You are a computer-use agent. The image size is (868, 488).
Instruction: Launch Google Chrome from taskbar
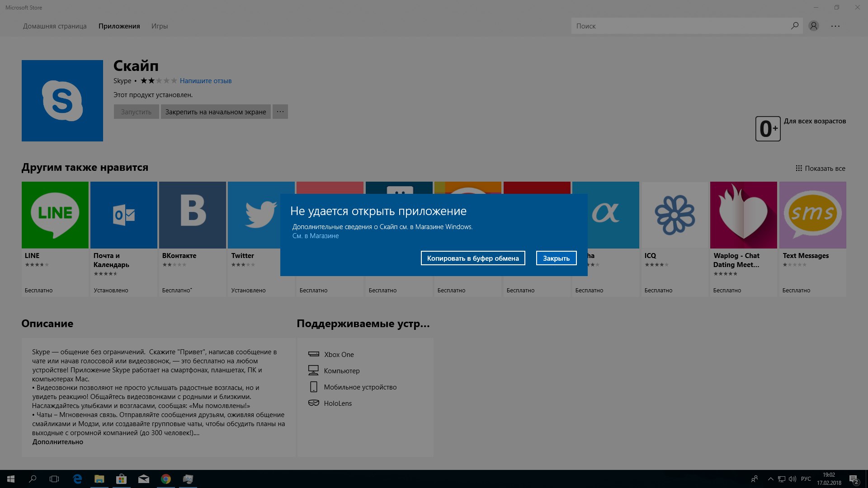pos(165,479)
